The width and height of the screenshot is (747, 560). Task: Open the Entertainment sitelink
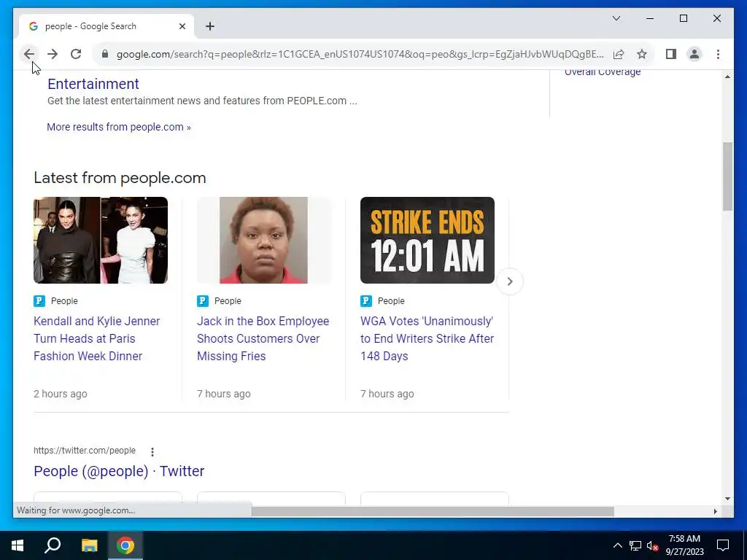click(93, 84)
